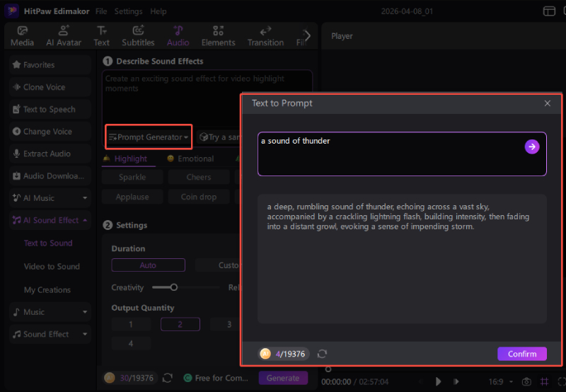Open the 16:9 aspect ratio dropdown
This screenshot has height=392, width=566.
click(x=501, y=381)
